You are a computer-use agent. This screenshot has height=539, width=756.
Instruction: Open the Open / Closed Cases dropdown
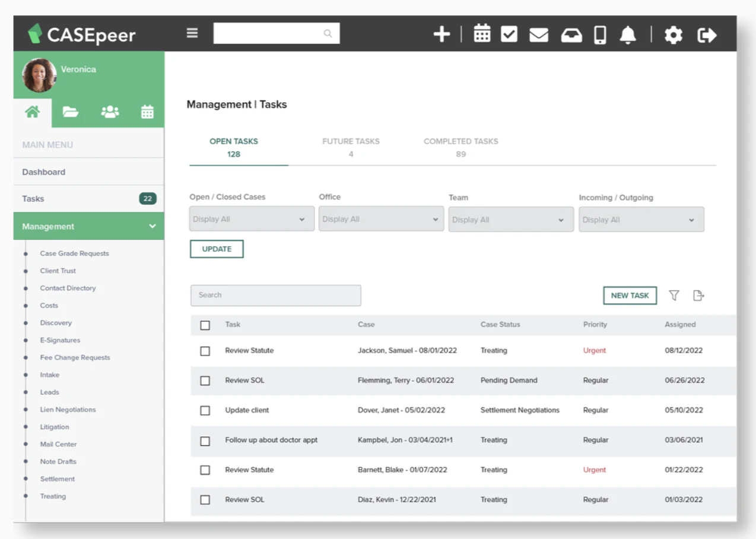coord(252,219)
